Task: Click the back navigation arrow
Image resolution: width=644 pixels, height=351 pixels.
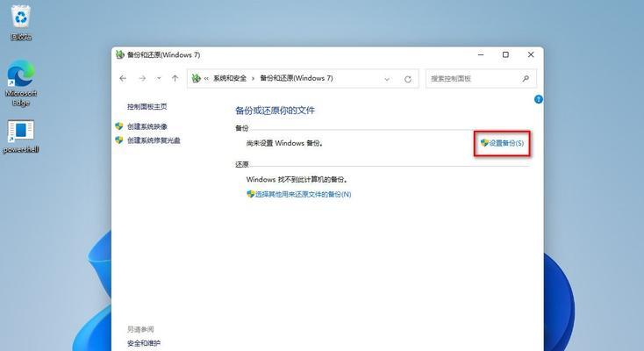Action: 123,78
